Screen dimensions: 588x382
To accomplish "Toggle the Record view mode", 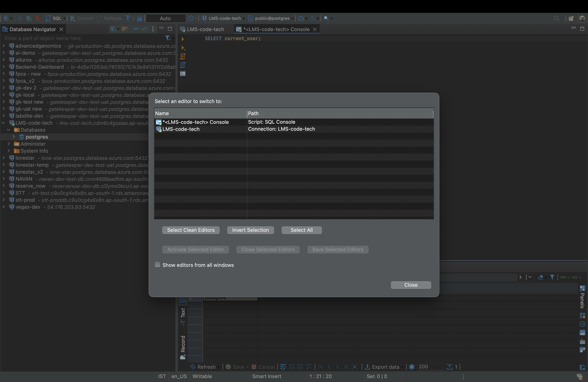I will 183,346.
